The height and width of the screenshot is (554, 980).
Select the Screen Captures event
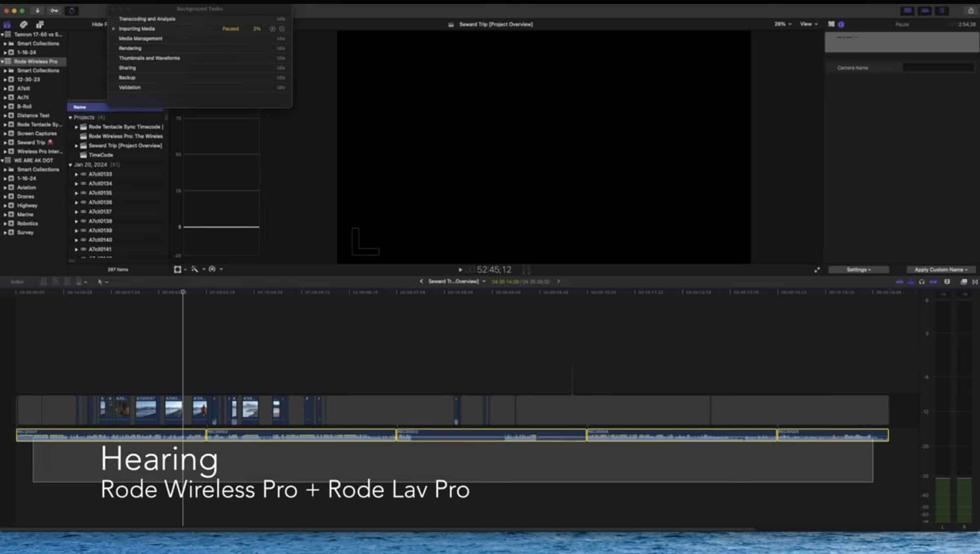point(37,133)
